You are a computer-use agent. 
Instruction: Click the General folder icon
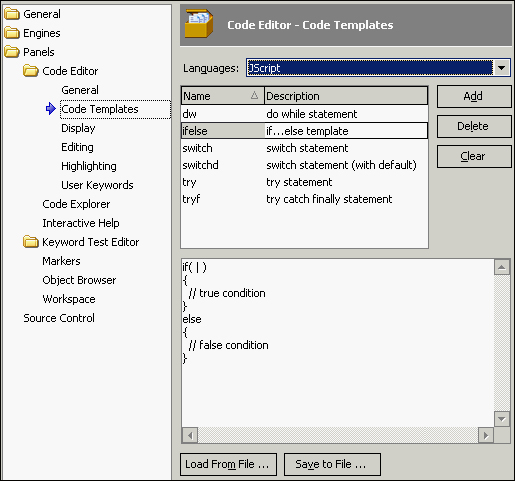pos(12,14)
